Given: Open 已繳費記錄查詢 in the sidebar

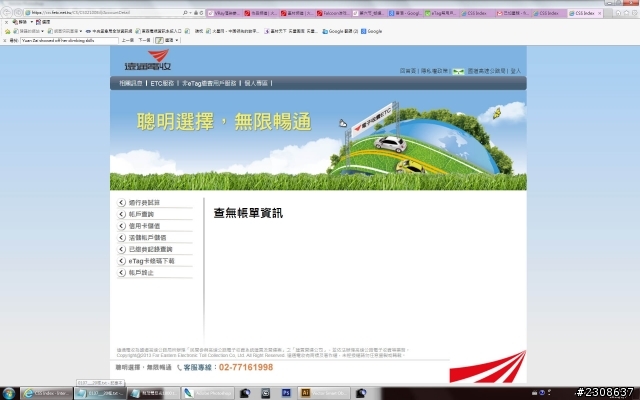Looking at the screenshot, I should [150, 249].
